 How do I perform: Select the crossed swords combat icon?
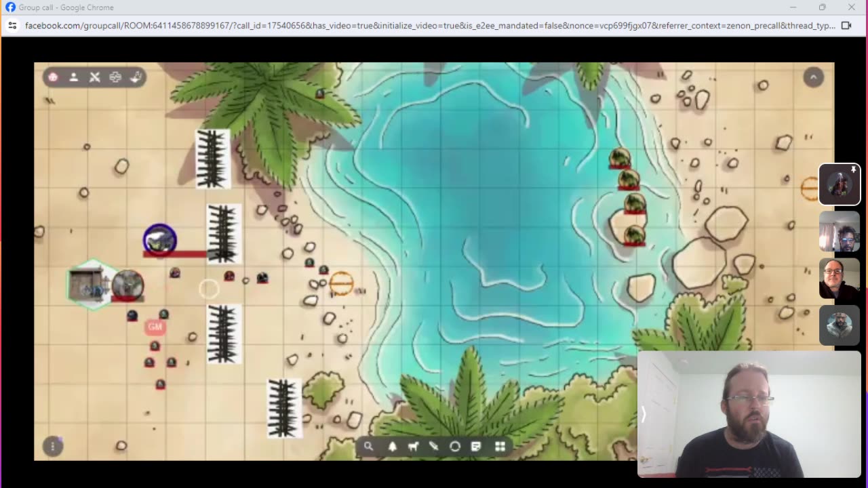(x=95, y=77)
